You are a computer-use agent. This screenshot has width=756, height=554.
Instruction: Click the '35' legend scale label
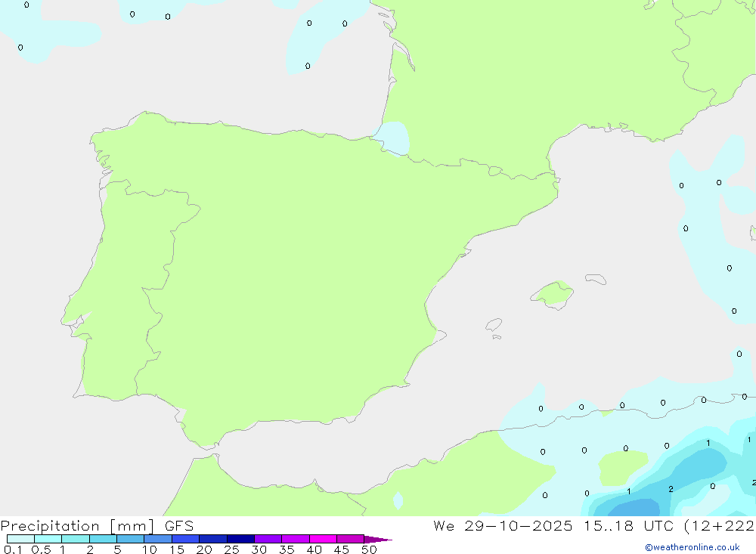(x=287, y=549)
